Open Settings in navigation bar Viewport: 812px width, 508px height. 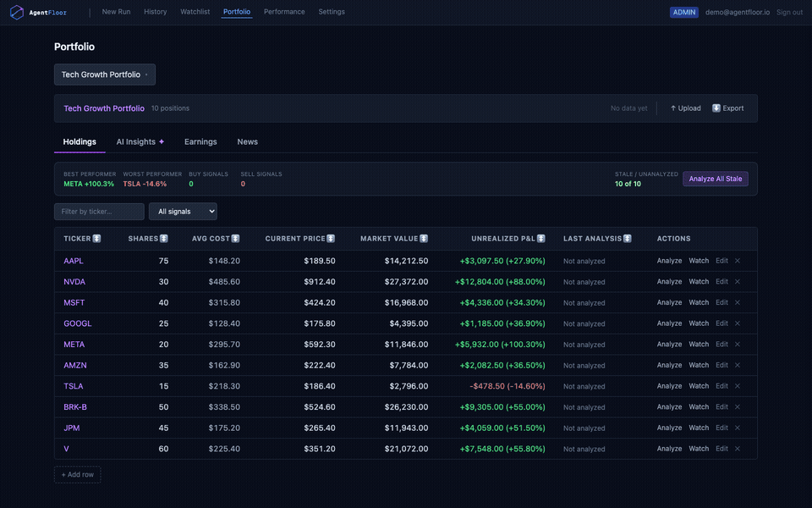(332, 11)
